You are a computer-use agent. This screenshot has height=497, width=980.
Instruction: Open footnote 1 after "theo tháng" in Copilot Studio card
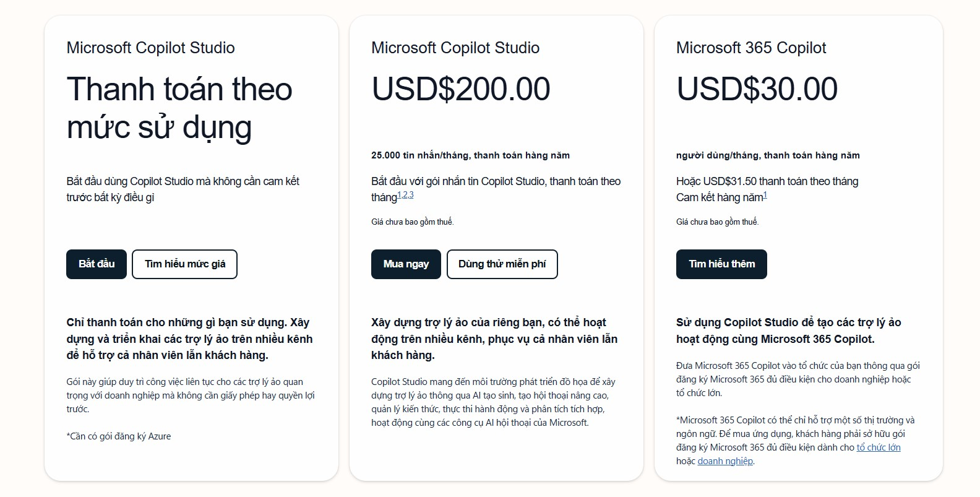pyautogui.click(x=399, y=195)
